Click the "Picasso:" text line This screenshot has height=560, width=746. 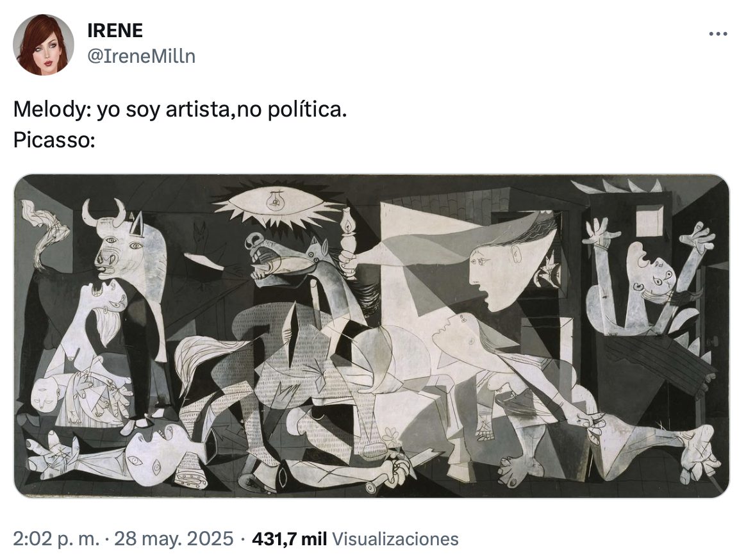54,140
